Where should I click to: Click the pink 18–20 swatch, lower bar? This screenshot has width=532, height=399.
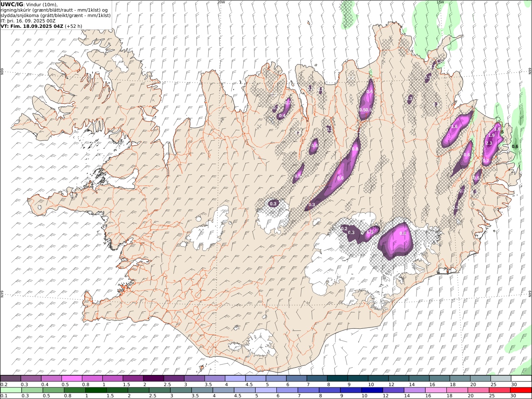(x=457, y=390)
